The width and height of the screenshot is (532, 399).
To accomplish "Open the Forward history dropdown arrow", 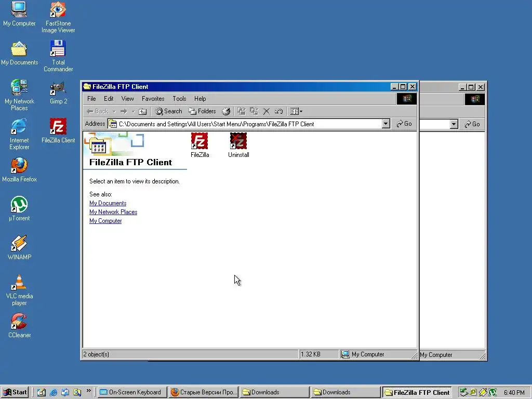I will pos(134,111).
